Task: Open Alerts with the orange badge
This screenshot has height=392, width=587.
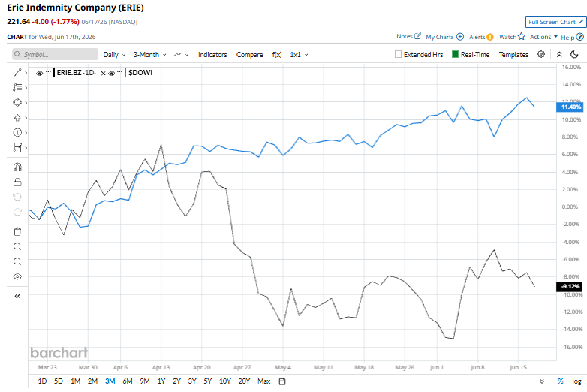Action: (x=489, y=37)
